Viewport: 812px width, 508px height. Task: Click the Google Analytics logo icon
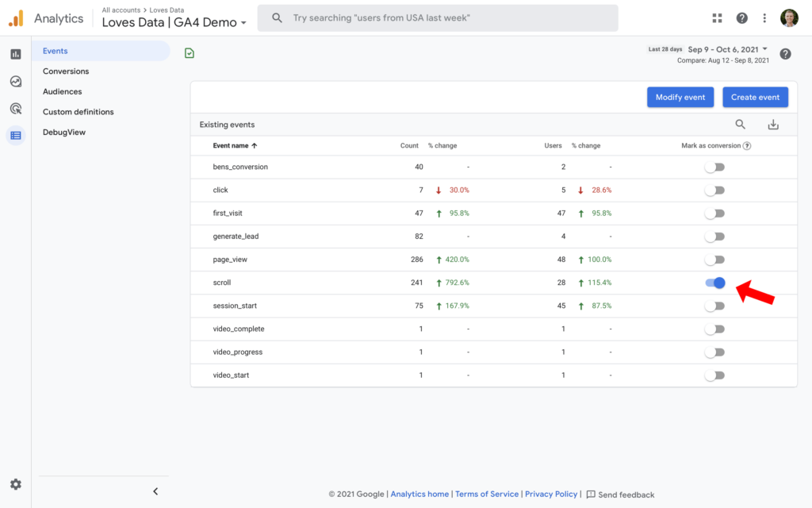click(x=16, y=18)
